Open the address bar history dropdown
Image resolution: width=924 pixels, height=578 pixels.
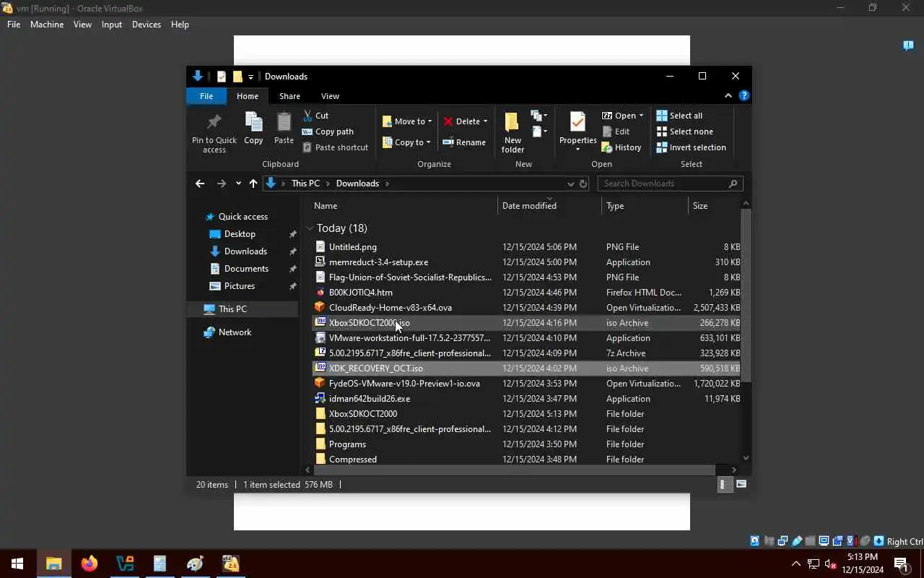(571, 184)
